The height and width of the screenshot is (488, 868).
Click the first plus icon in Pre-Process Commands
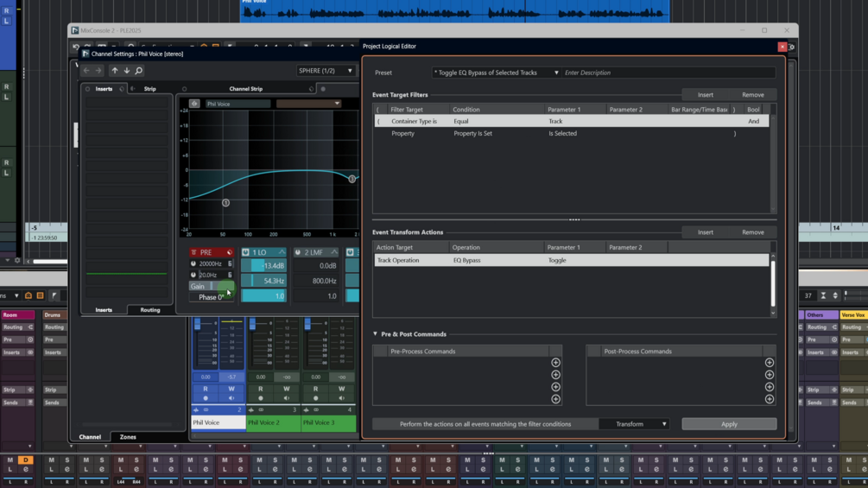pyautogui.click(x=556, y=363)
